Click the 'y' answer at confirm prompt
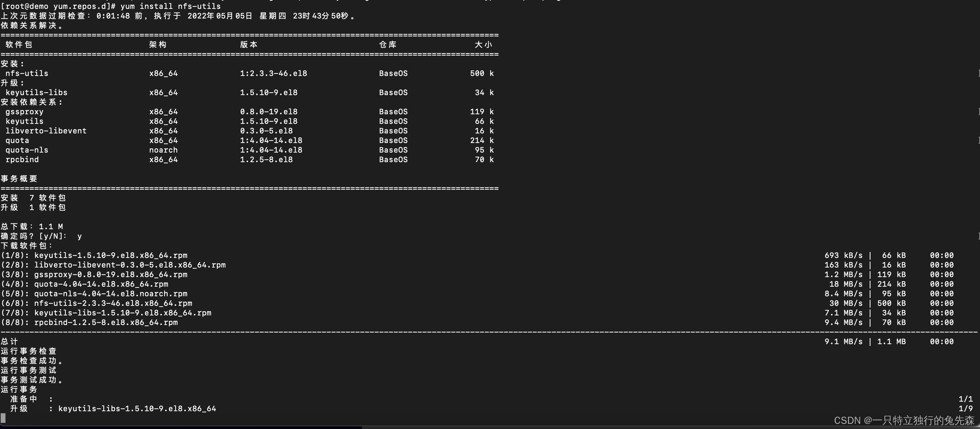 pos(79,236)
